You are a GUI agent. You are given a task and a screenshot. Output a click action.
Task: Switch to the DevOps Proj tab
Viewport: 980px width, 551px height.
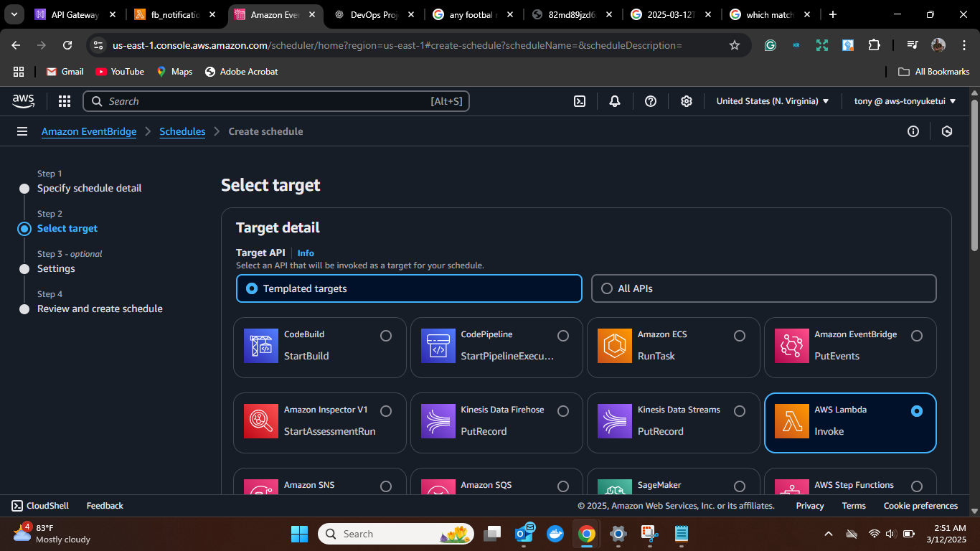click(x=374, y=14)
